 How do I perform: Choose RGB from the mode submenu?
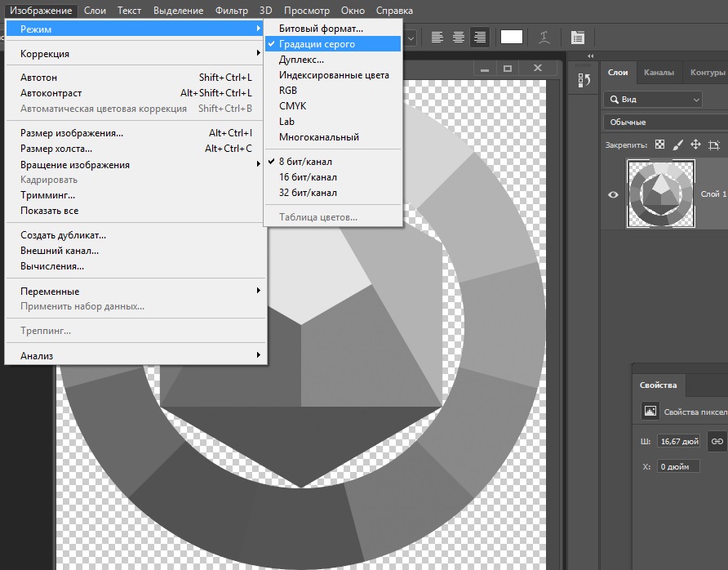288,91
